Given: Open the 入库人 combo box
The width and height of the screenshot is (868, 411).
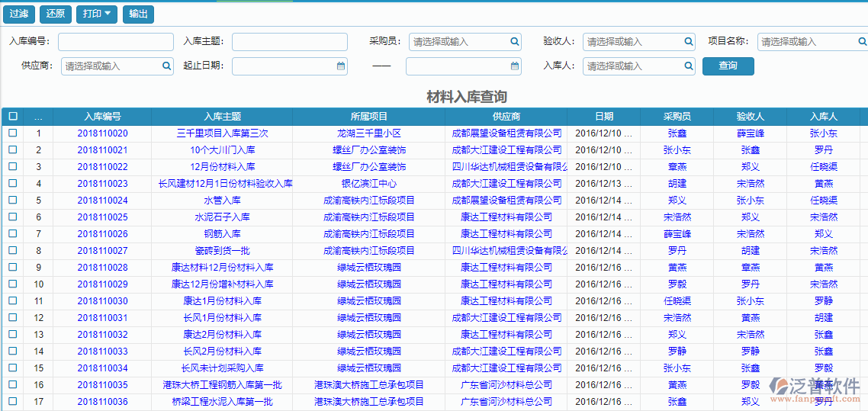Looking at the screenshot, I should click(639, 66).
